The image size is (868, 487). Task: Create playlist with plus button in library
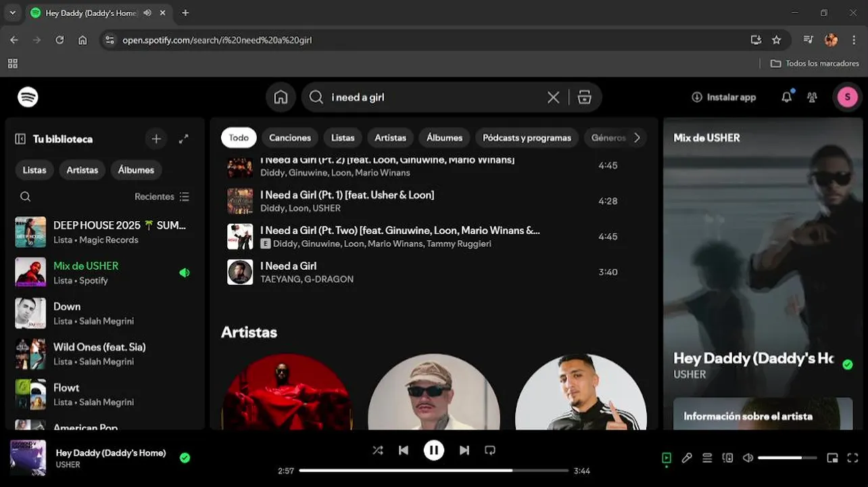[x=156, y=139]
